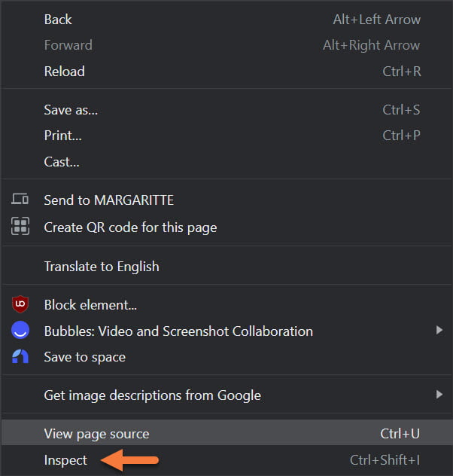Viewport: 453px width, 476px height.
Task: Reload the page from the menu
Action: click(x=64, y=72)
